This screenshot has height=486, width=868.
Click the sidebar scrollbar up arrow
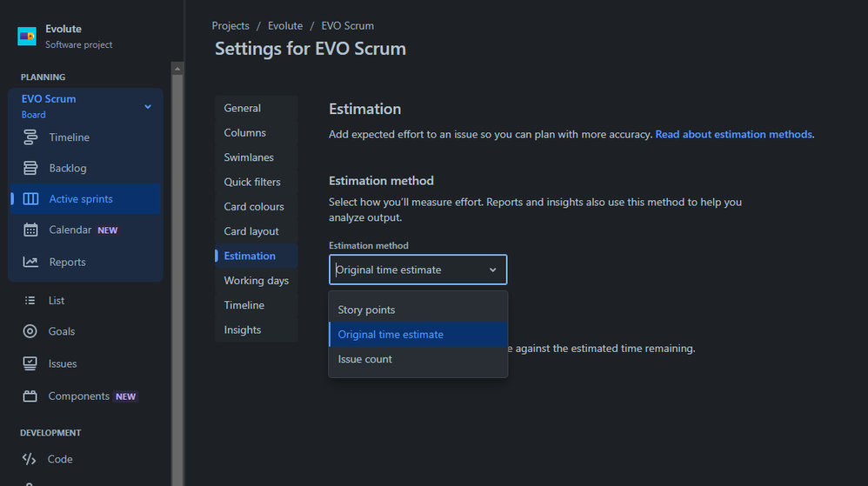tap(177, 69)
